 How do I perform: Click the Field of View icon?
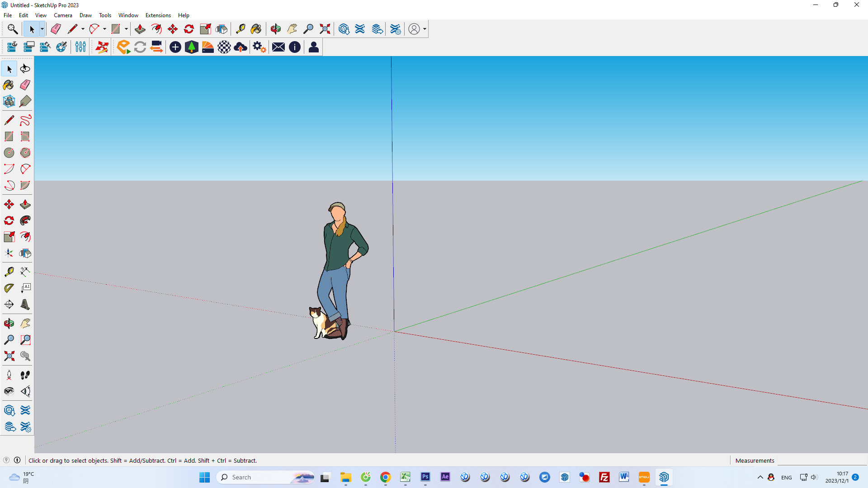pyautogui.click(x=25, y=391)
